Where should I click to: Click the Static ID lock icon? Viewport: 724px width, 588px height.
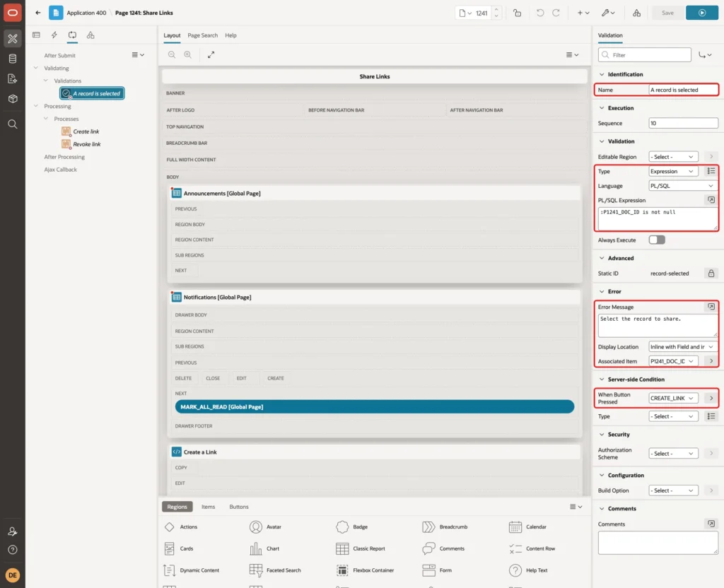point(711,274)
